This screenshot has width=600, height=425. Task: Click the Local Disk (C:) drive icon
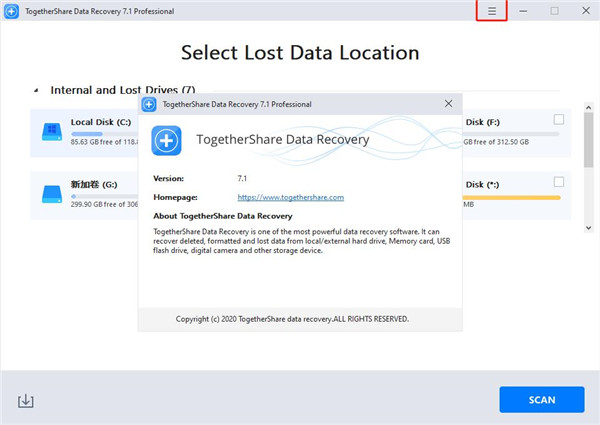pos(49,131)
